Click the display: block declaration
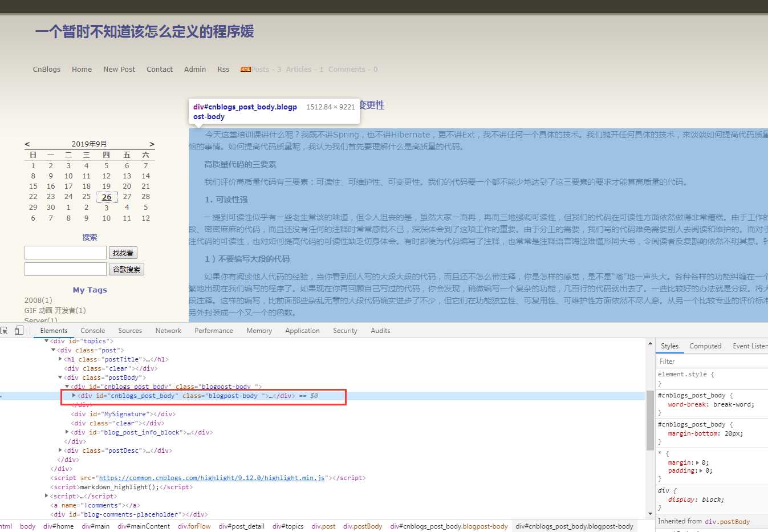The height and width of the screenshot is (532, 768). pyautogui.click(x=696, y=500)
